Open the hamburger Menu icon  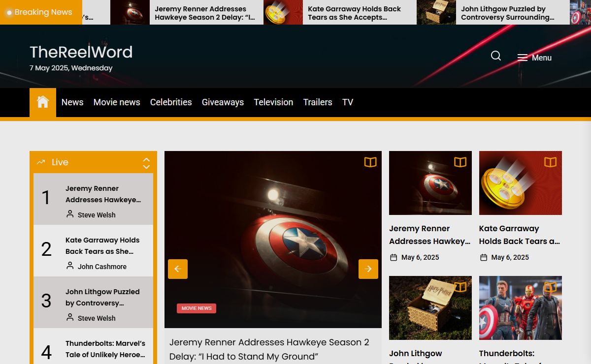(x=523, y=58)
